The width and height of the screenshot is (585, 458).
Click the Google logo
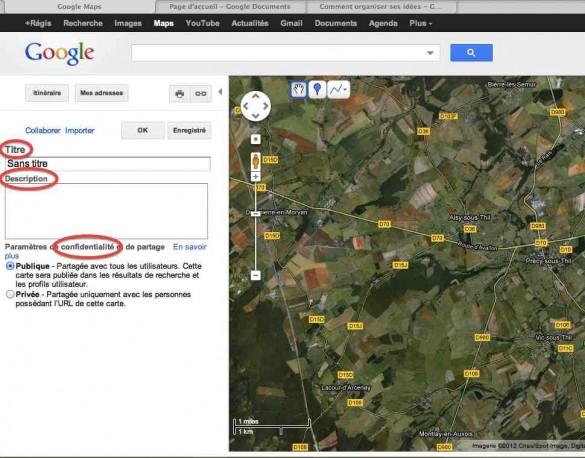pyautogui.click(x=59, y=53)
